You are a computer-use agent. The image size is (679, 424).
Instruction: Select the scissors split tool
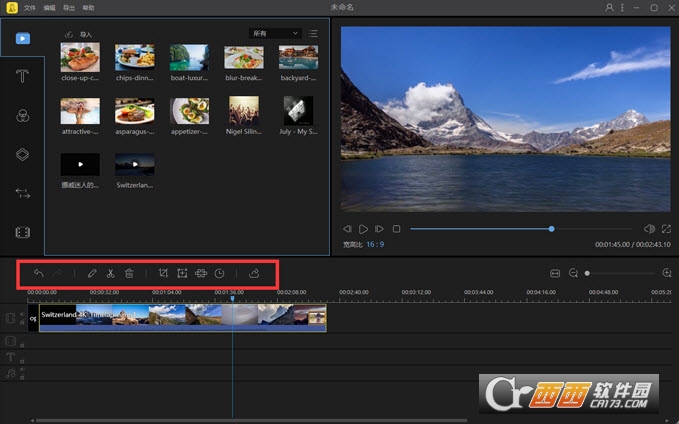click(110, 273)
